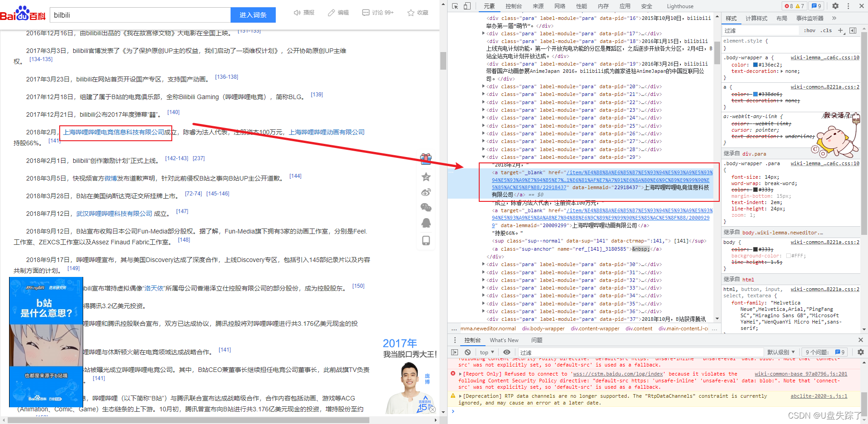Show more Styles pane tabs with the chevron

(x=834, y=18)
